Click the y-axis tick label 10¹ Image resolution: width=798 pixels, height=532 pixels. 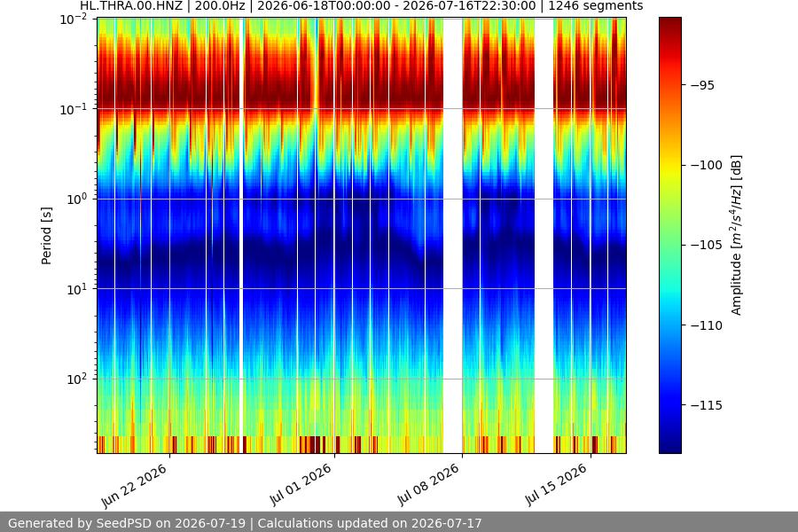pos(77,289)
